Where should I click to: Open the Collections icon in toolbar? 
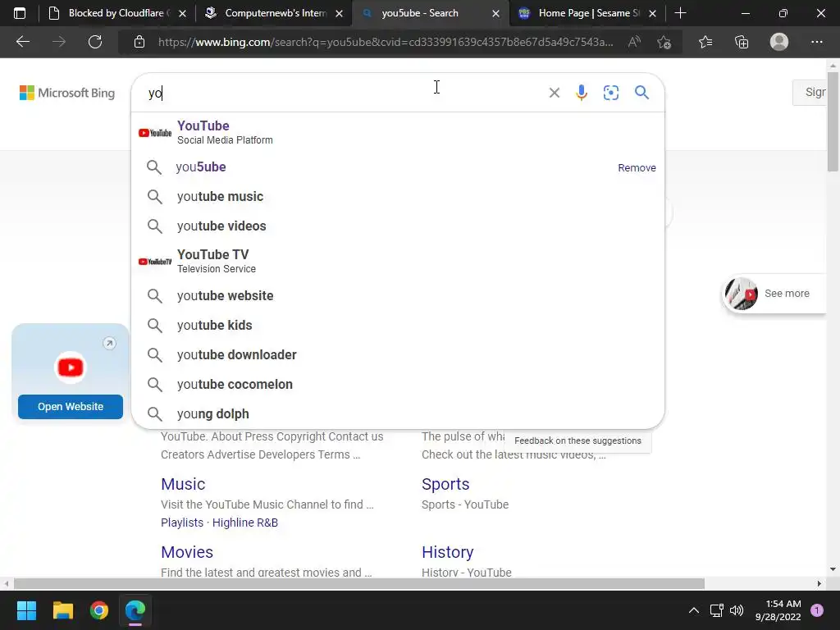pyautogui.click(x=742, y=42)
